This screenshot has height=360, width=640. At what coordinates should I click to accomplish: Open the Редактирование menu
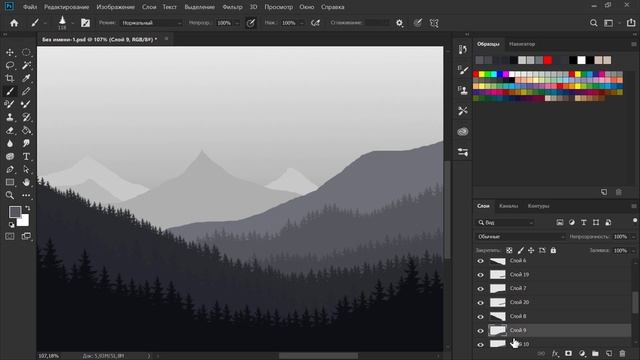coord(67,7)
